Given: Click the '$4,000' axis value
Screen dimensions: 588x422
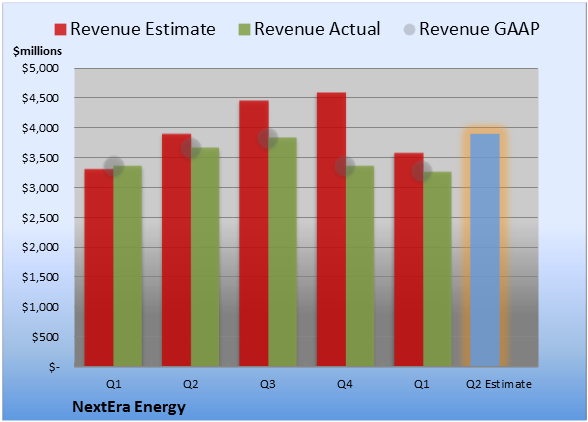Looking at the screenshot, I should (40, 128).
